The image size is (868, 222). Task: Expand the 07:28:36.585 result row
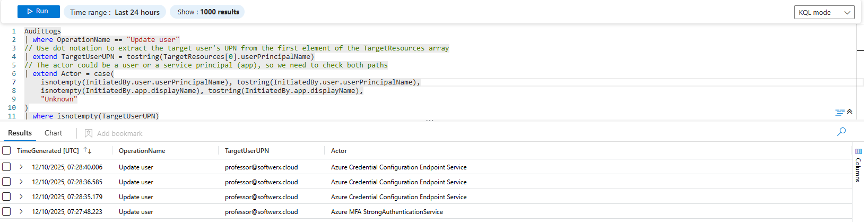pos(21,182)
